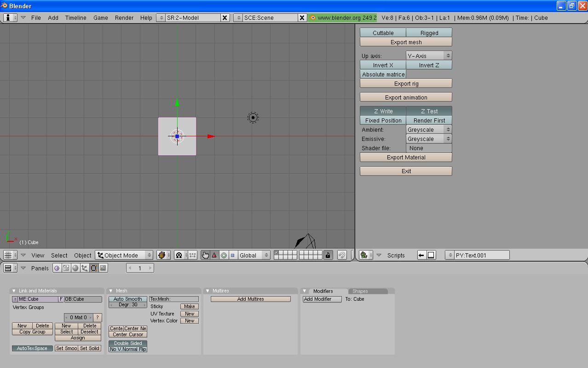Open the Global orientation dropdown
The height and width of the screenshot is (368, 588).
(x=254, y=255)
